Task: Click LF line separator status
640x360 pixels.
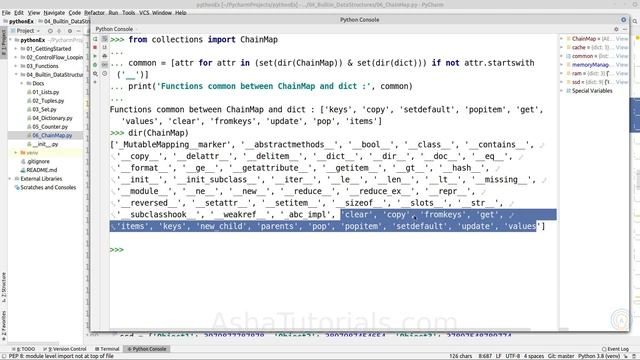Action: click(498, 356)
